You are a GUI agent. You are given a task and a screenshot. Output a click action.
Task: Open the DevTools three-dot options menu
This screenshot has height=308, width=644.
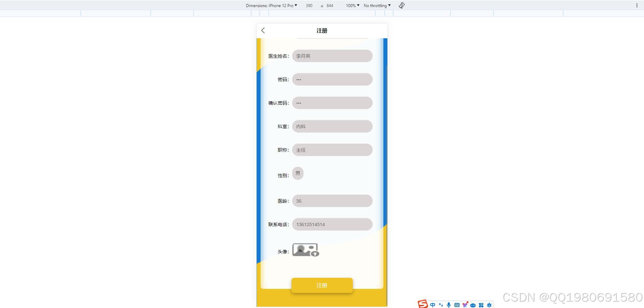coord(637,5)
